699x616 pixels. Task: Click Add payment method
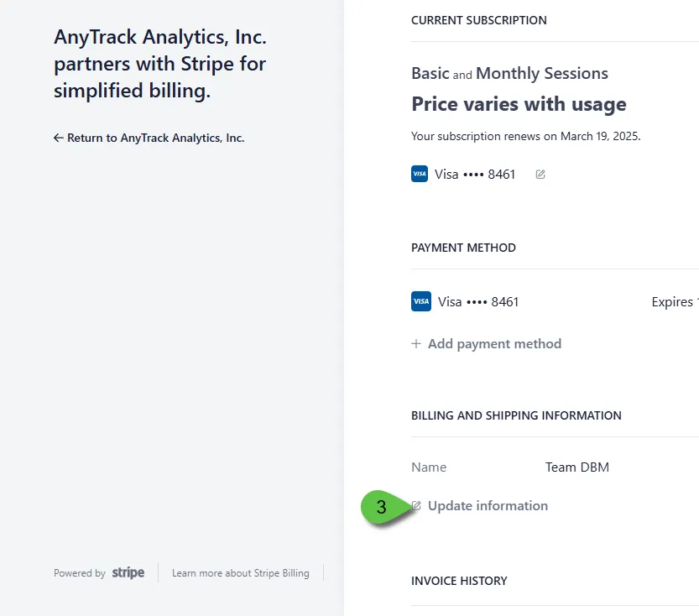pos(487,343)
